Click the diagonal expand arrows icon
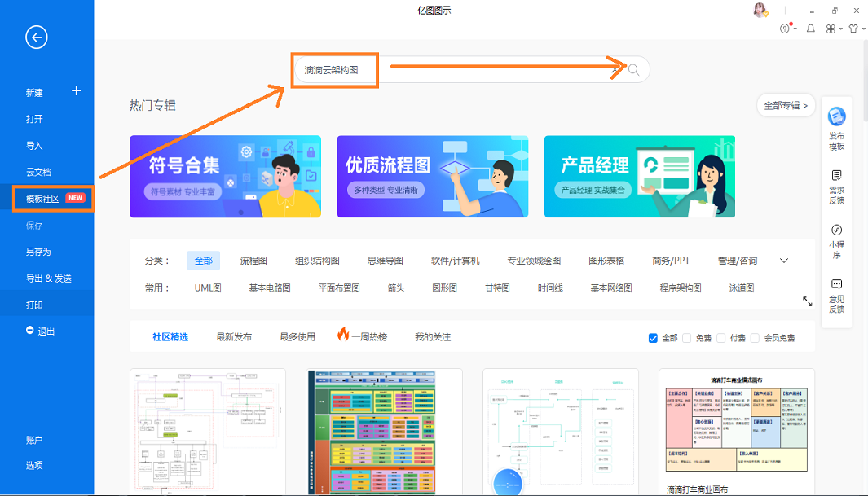 pyautogui.click(x=808, y=301)
